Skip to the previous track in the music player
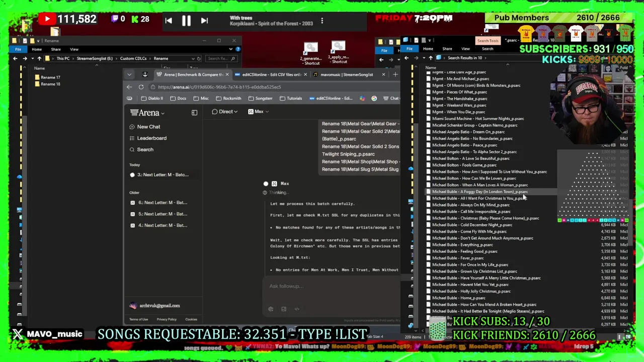 (169, 21)
